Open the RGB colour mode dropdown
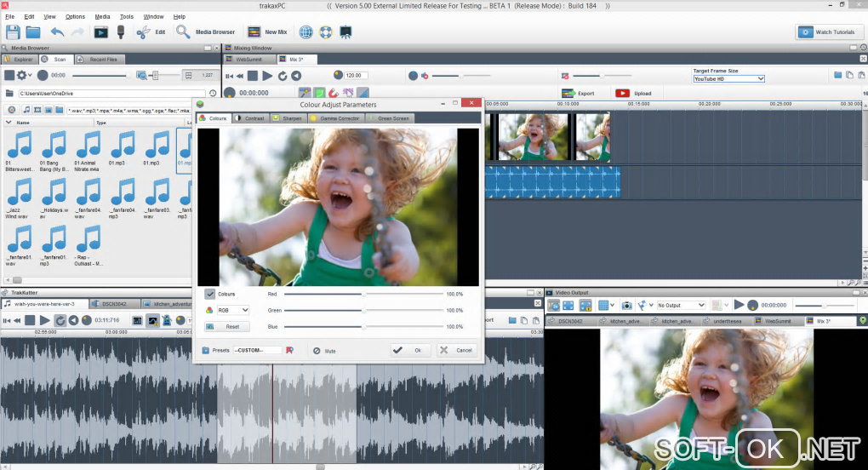The image size is (868, 470). [x=233, y=310]
